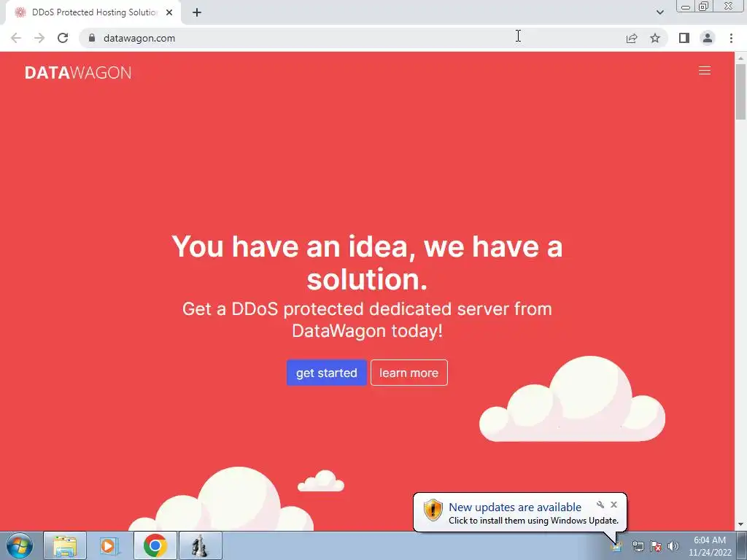Click 'You have an idea' headline
The width and height of the screenshot is (747, 560).
pyautogui.click(x=367, y=262)
